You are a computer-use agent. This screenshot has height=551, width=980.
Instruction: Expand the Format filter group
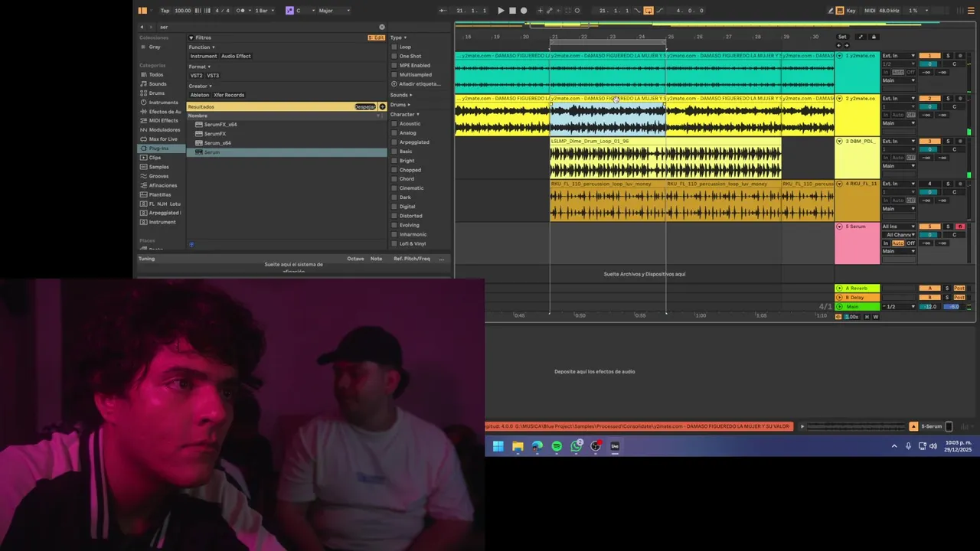pyautogui.click(x=200, y=67)
